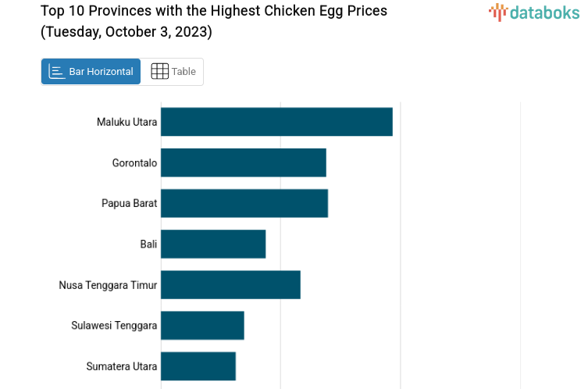Select the Bali bar
Screen dimensions: 588x389
(x=213, y=244)
